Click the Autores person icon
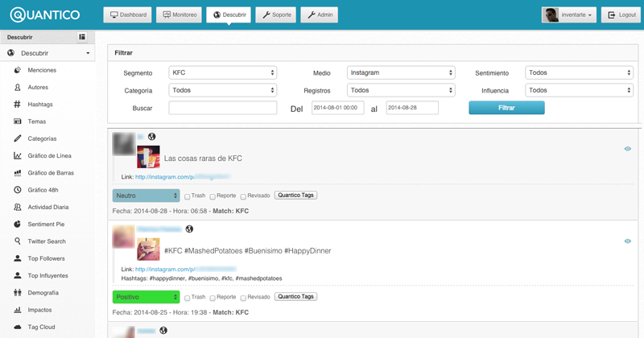This screenshot has height=338, width=644. click(17, 88)
